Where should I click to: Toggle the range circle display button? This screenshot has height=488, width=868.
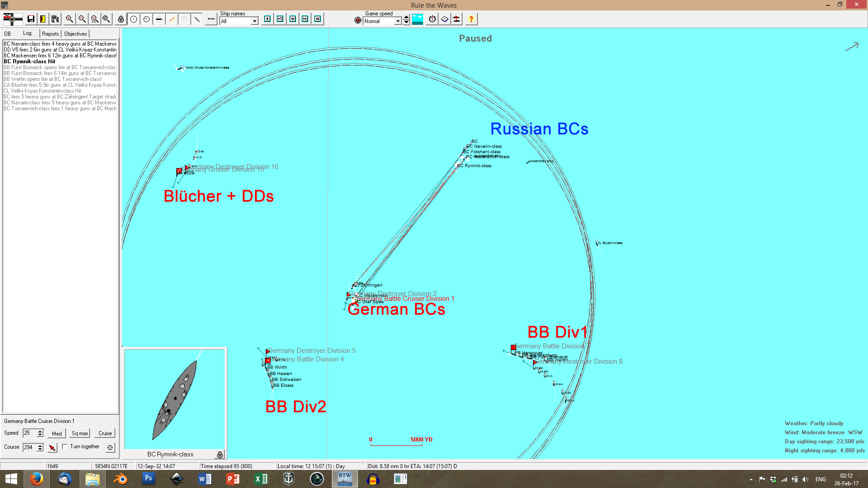tap(134, 19)
